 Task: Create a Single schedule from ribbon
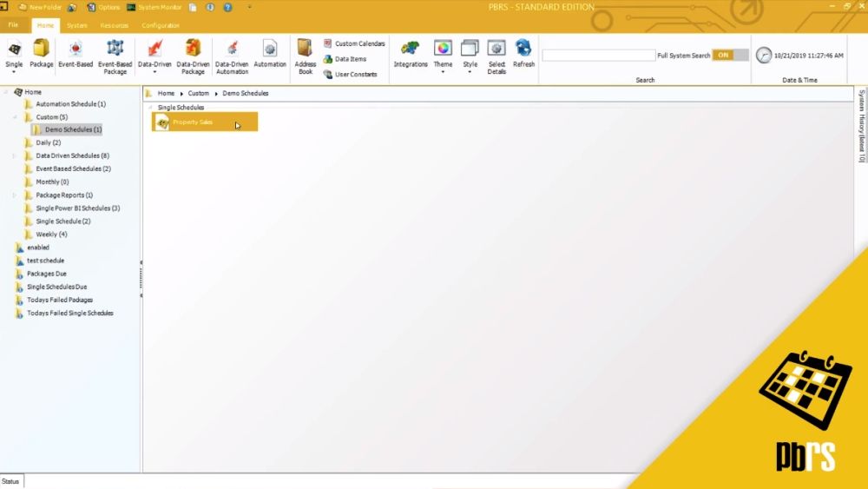(x=14, y=54)
